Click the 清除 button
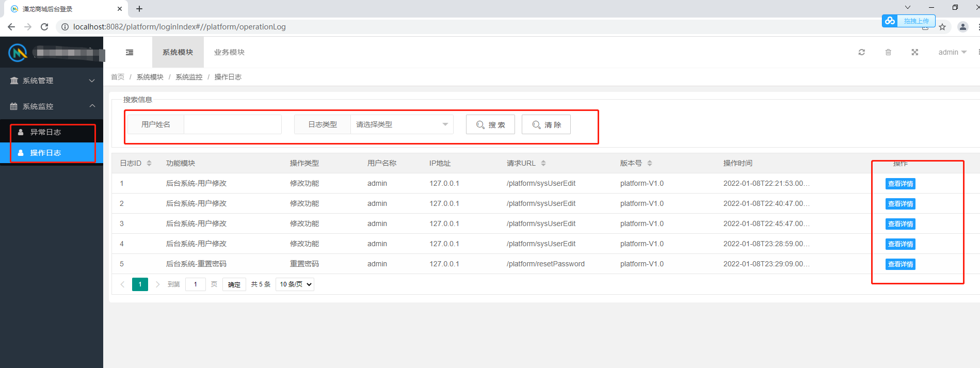The width and height of the screenshot is (980, 368). [546, 124]
